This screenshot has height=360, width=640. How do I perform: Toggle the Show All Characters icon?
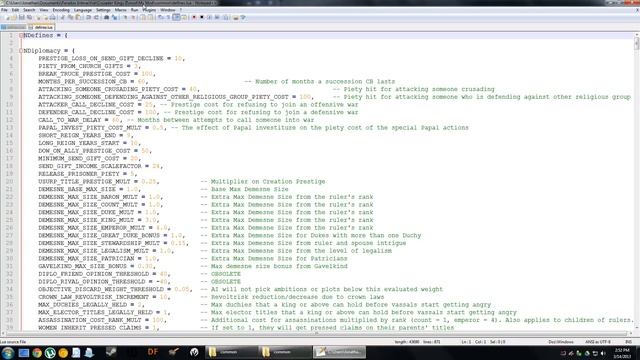(x=168, y=18)
